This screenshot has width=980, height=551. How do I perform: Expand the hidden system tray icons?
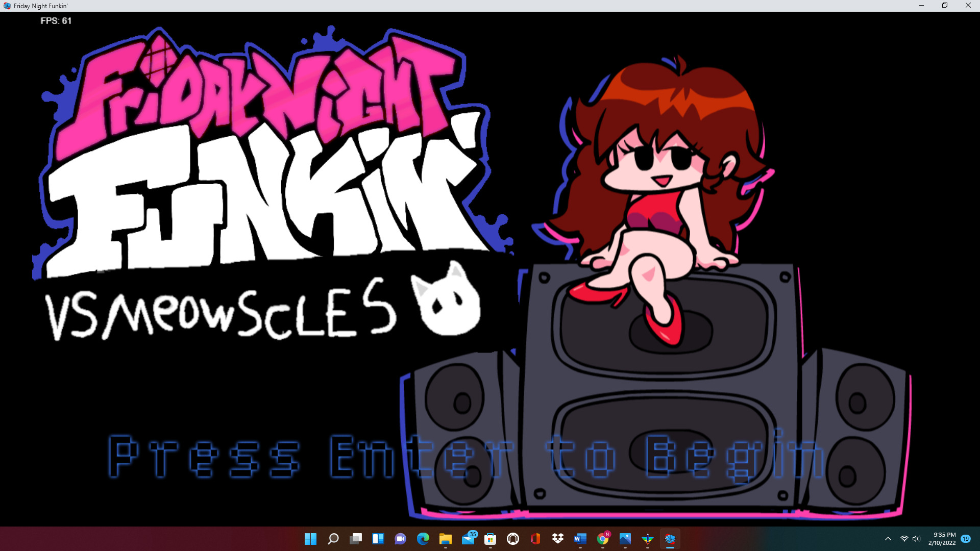point(888,539)
